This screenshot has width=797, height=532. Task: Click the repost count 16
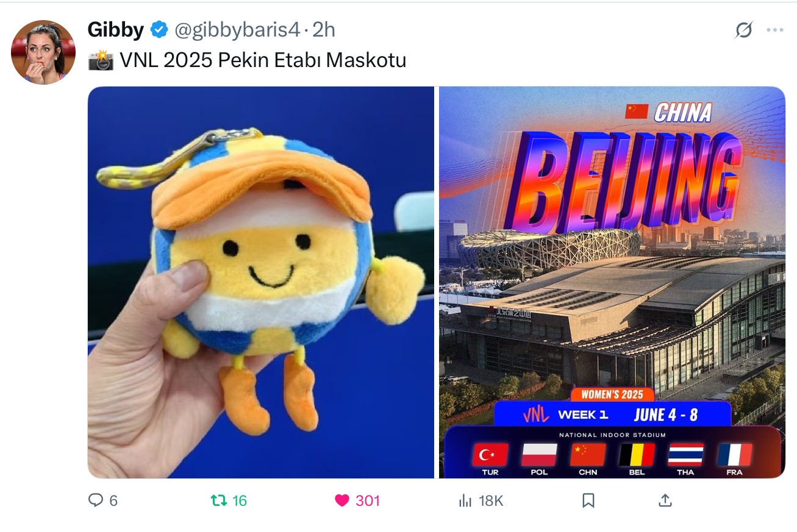(240, 500)
